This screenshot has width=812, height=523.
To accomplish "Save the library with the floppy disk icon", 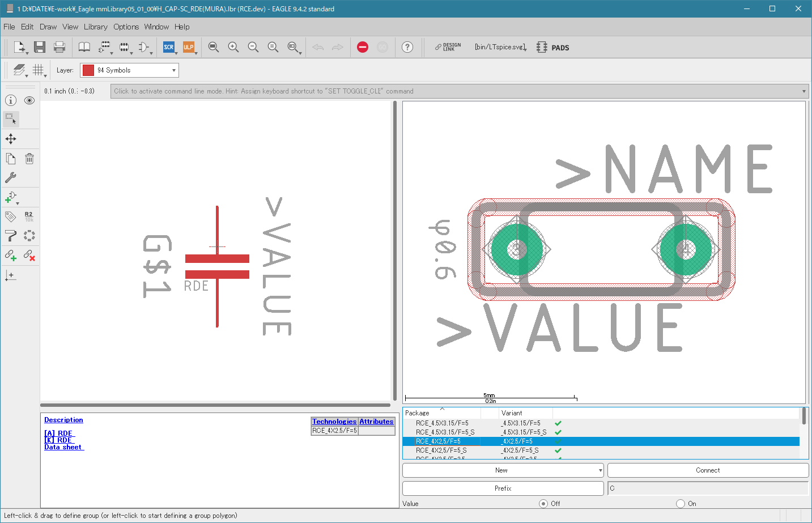I will [40, 47].
